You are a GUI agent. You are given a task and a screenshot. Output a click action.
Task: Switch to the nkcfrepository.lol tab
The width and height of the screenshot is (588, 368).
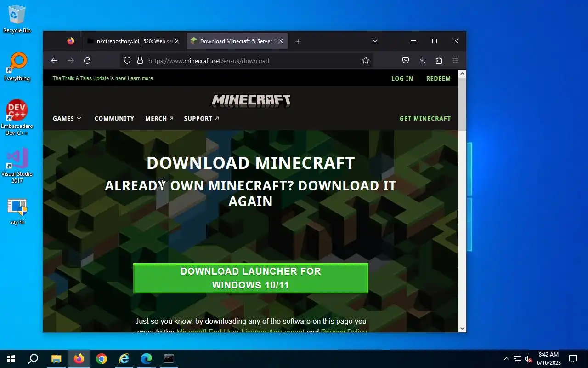point(134,41)
